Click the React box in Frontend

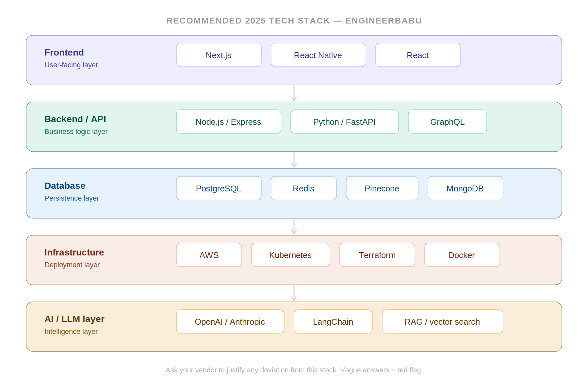pyautogui.click(x=418, y=55)
